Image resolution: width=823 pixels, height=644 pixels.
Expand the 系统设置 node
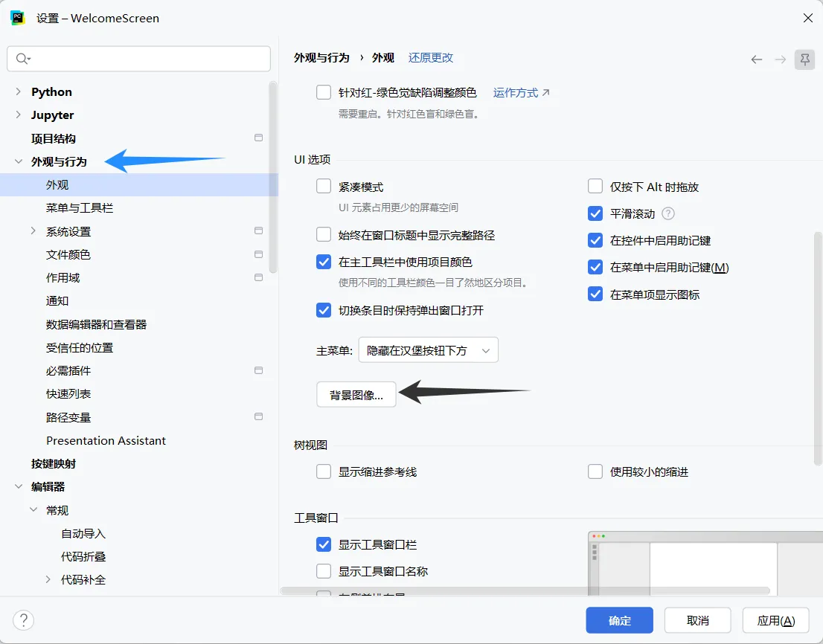(33, 231)
